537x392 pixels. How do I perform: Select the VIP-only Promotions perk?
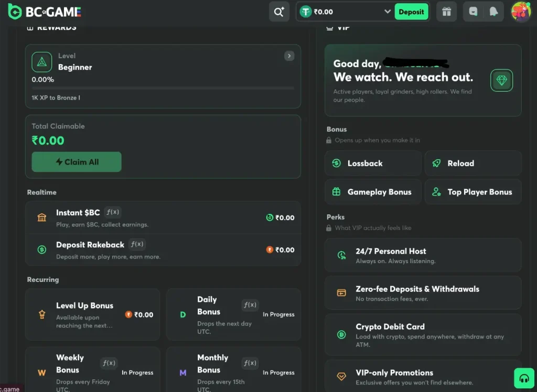(423, 376)
